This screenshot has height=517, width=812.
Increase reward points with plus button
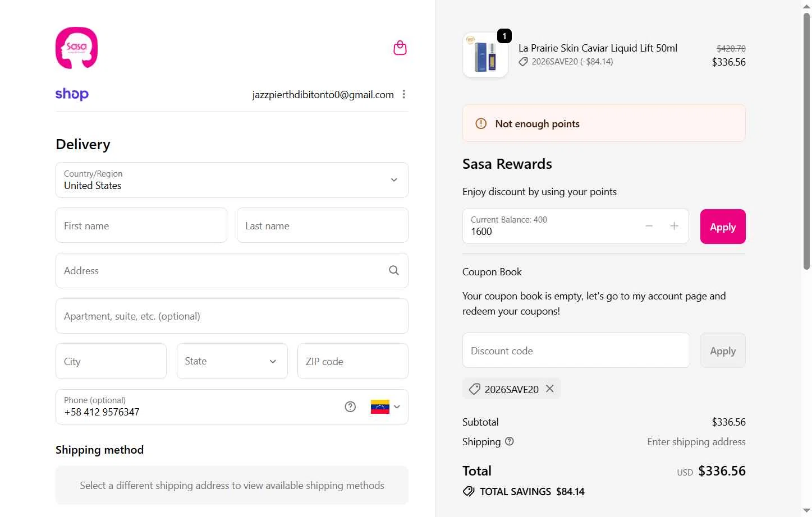pos(674,226)
